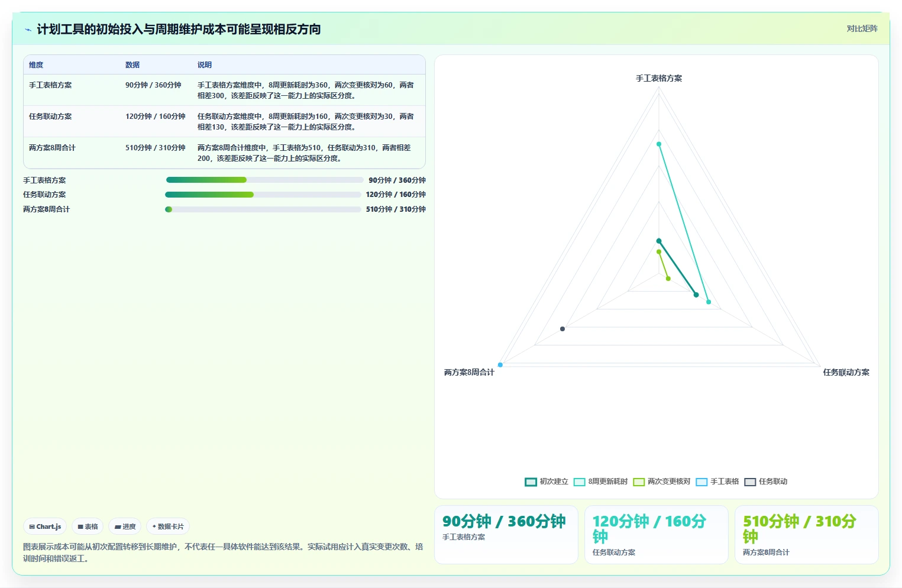Click the footnote text starting 图表展示成本

coord(223,553)
